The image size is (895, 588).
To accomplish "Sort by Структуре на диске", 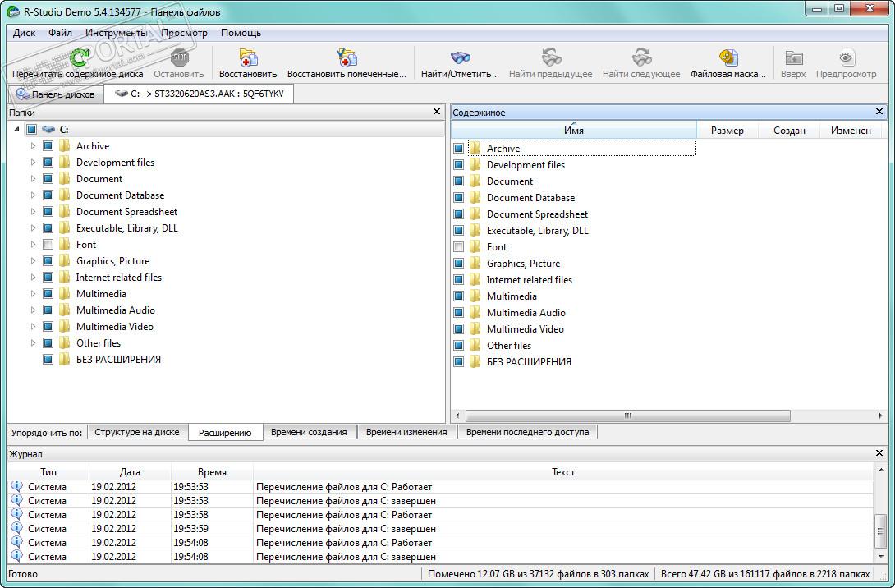I will tap(137, 432).
